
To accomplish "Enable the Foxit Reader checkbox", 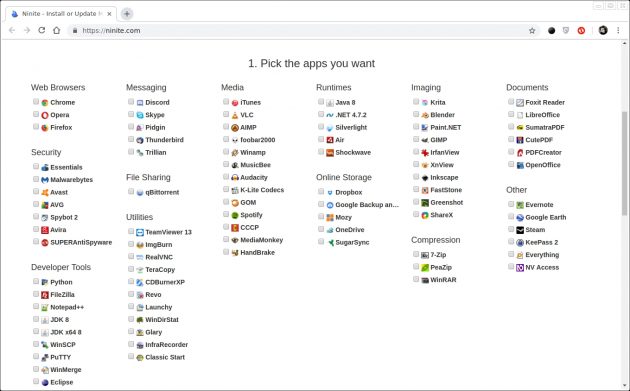I will 511,102.
